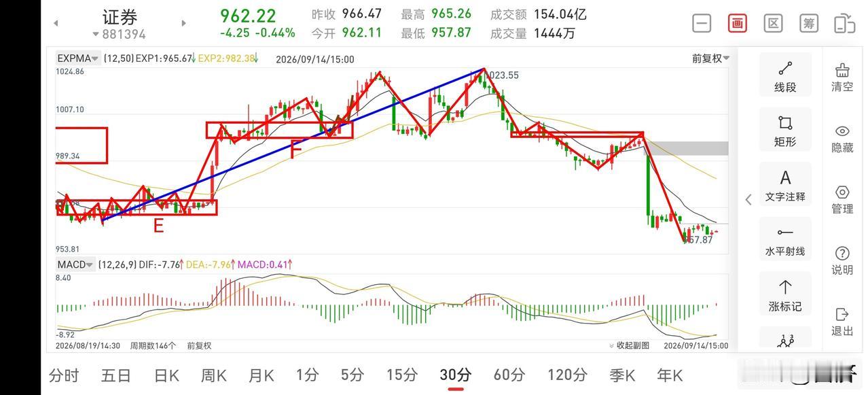Click the 前复权 label under MACD chart
The height and width of the screenshot is (395, 868).
coord(199,345)
